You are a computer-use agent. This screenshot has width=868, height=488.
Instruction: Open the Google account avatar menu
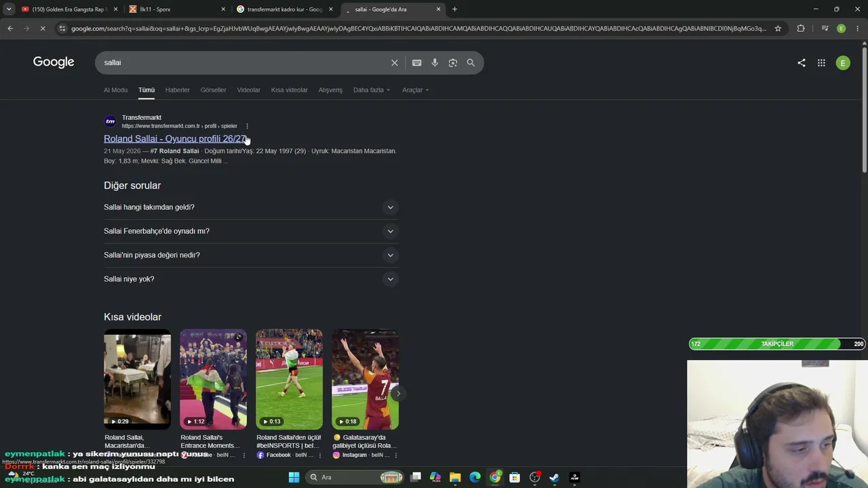[843, 62]
